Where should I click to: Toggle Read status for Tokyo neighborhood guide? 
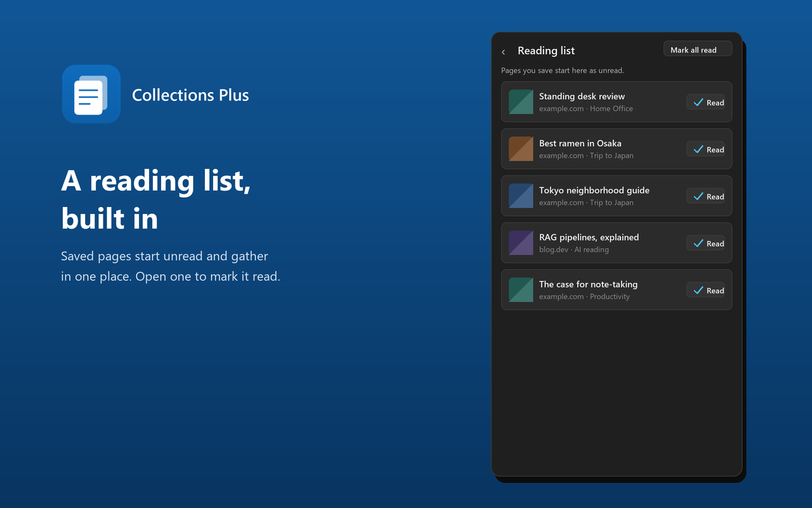pyautogui.click(x=705, y=196)
